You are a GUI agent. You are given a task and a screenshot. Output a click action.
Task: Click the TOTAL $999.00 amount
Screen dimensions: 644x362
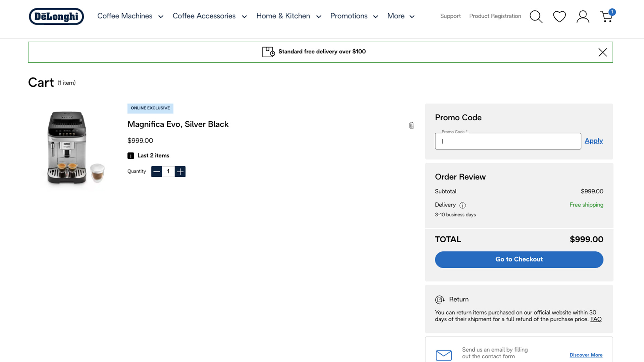pos(586,239)
